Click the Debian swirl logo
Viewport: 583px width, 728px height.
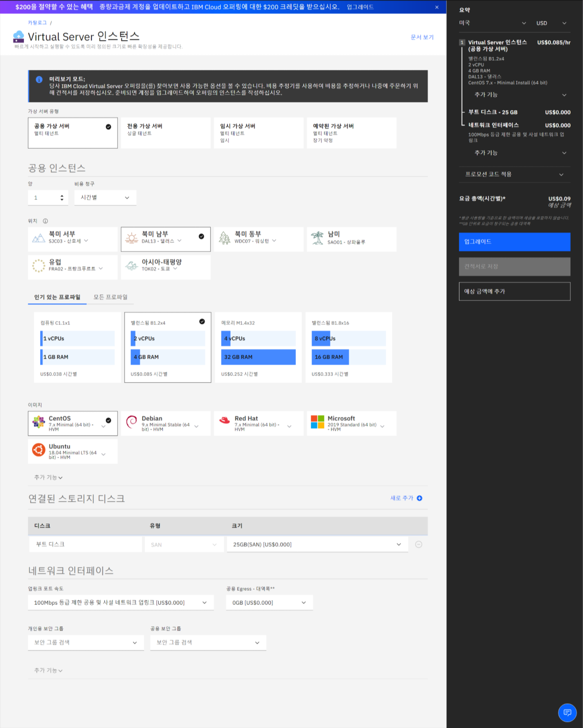point(131,422)
